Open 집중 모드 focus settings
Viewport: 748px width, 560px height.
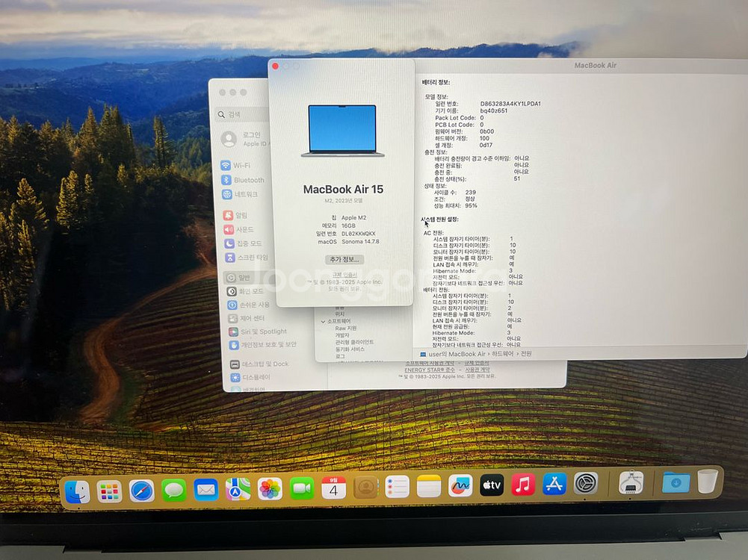[243, 243]
